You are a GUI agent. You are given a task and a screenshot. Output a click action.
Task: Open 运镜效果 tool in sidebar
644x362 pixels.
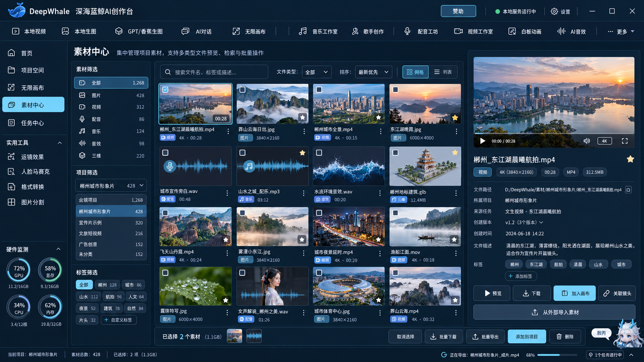pyautogui.click(x=26, y=157)
